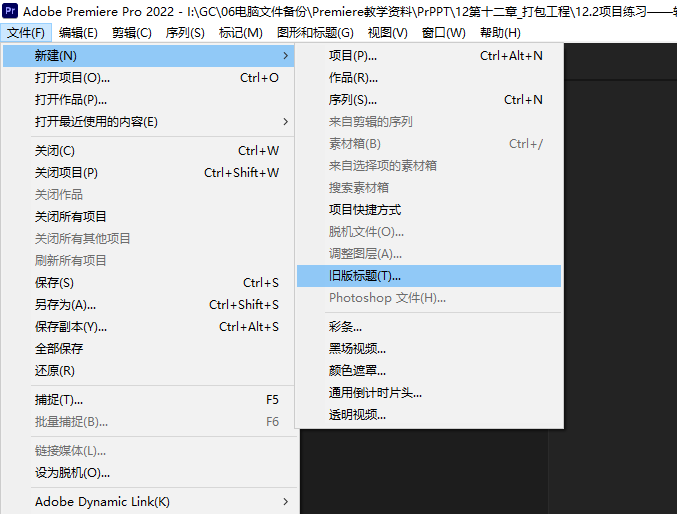Expand the 新建(N) submenu entry
Image resolution: width=677 pixels, height=514 pixels.
[x=56, y=55]
